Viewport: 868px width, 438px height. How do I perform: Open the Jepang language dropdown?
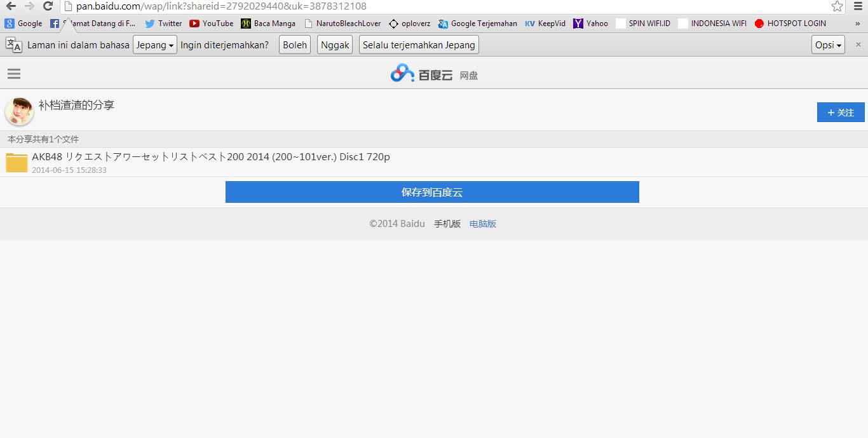[154, 44]
